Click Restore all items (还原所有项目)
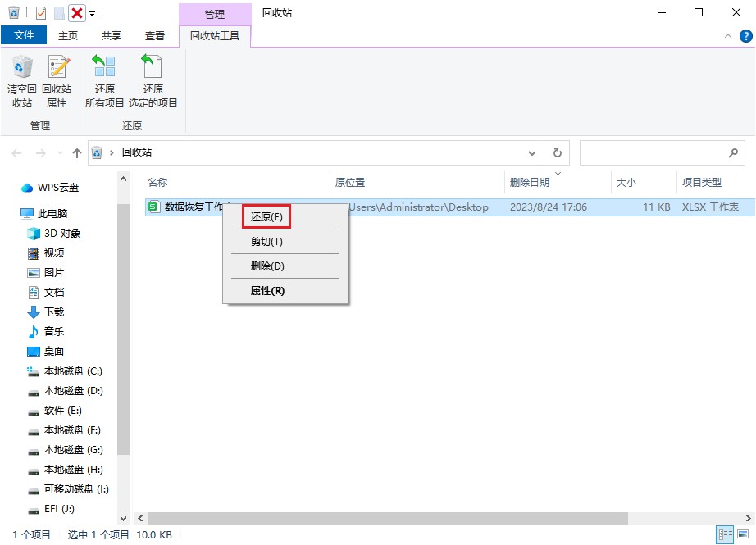Viewport: 756px width, 545px height. [105, 81]
